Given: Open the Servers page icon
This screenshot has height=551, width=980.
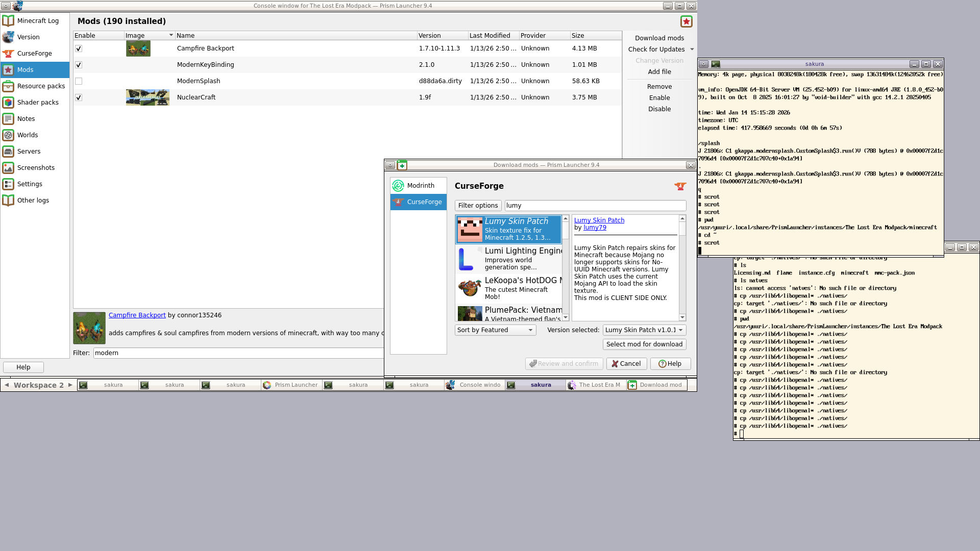Looking at the screenshot, I should pyautogui.click(x=8, y=152).
